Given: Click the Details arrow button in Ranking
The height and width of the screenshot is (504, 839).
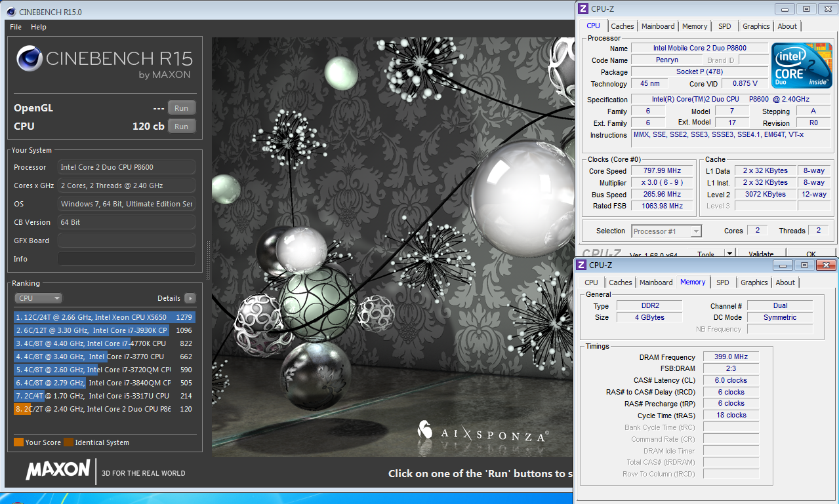Looking at the screenshot, I should pos(190,298).
